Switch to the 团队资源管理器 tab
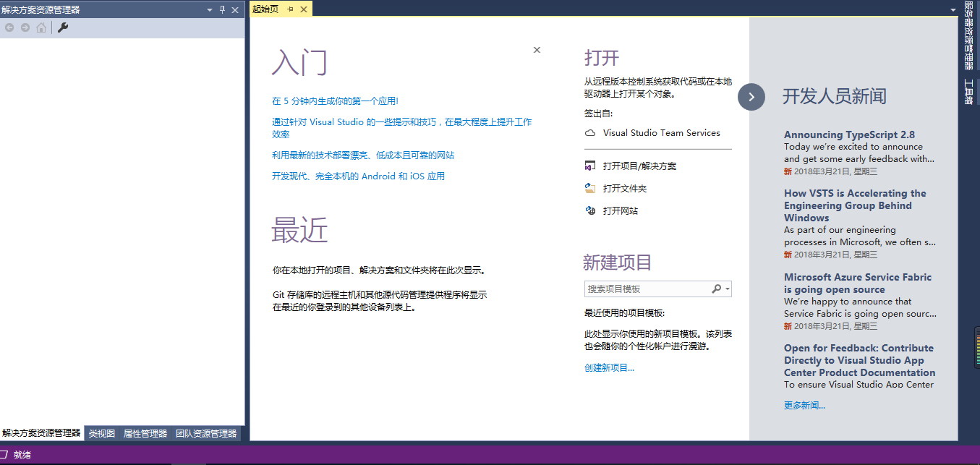Screen dimensions: 980x465 [x=206, y=434]
